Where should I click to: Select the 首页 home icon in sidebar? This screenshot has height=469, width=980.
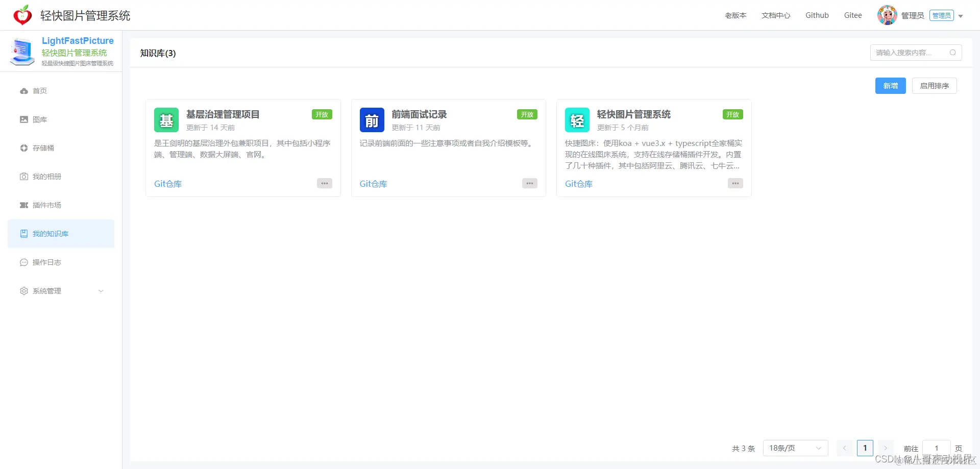pyautogui.click(x=24, y=91)
